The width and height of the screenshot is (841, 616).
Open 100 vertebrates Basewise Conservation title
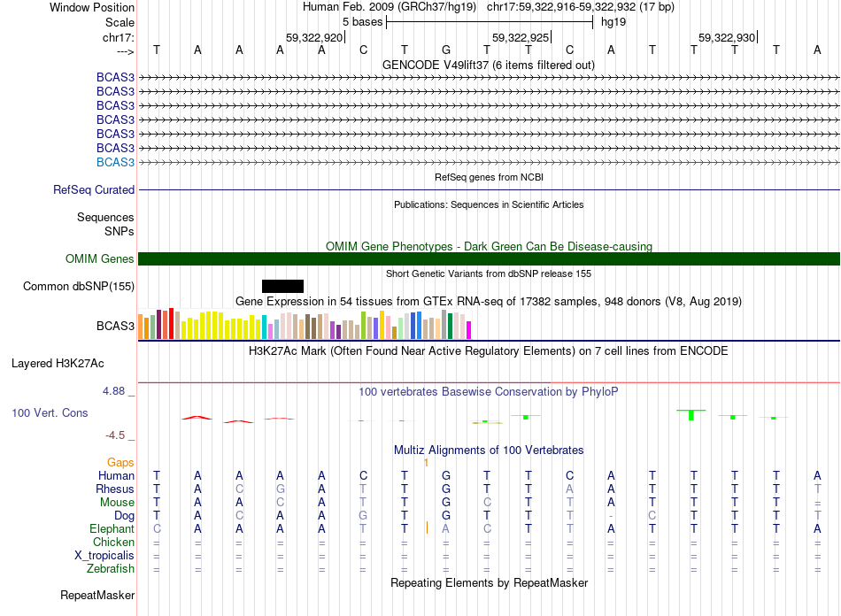489,392
